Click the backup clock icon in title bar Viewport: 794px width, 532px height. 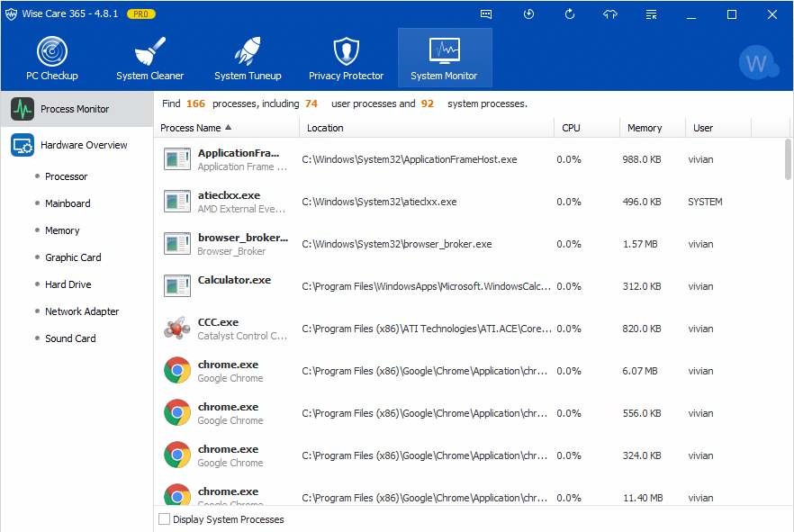click(528, 14)
